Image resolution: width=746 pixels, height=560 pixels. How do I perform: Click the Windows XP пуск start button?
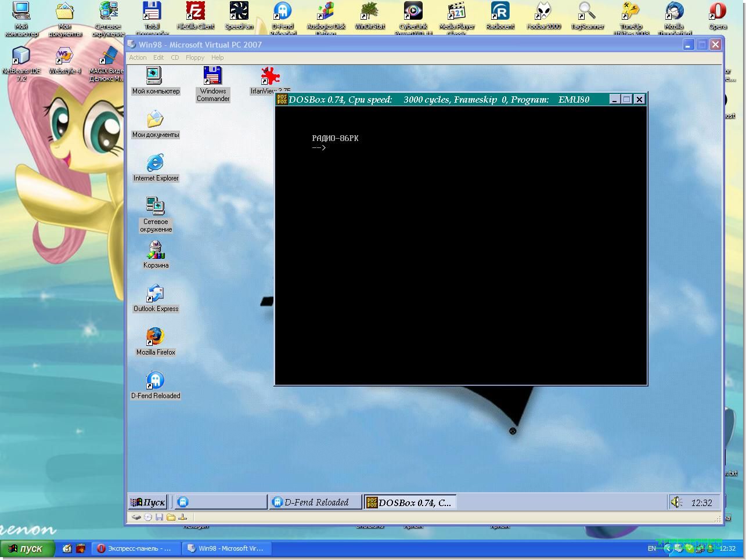click(x=28, y=548)
